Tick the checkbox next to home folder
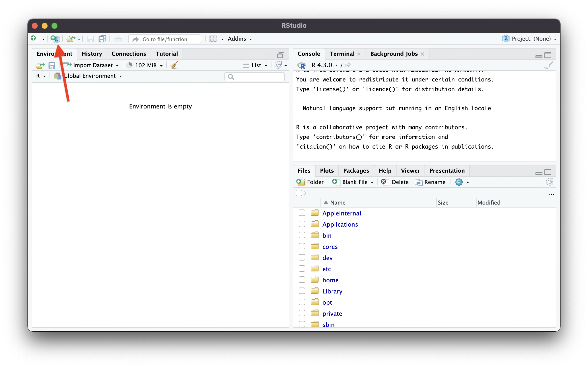The width and height of the screenshot is (588, 368). tap(302, 280)
